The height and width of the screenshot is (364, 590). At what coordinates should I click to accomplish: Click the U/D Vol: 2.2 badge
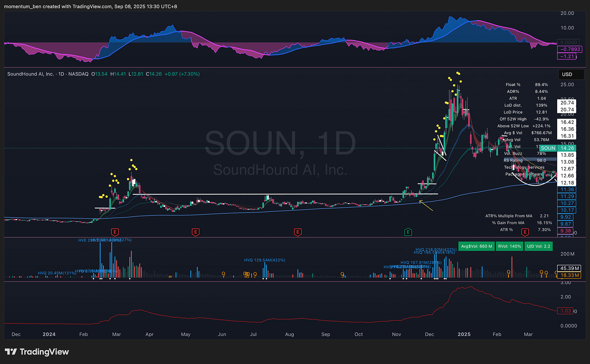coord(539,246)
